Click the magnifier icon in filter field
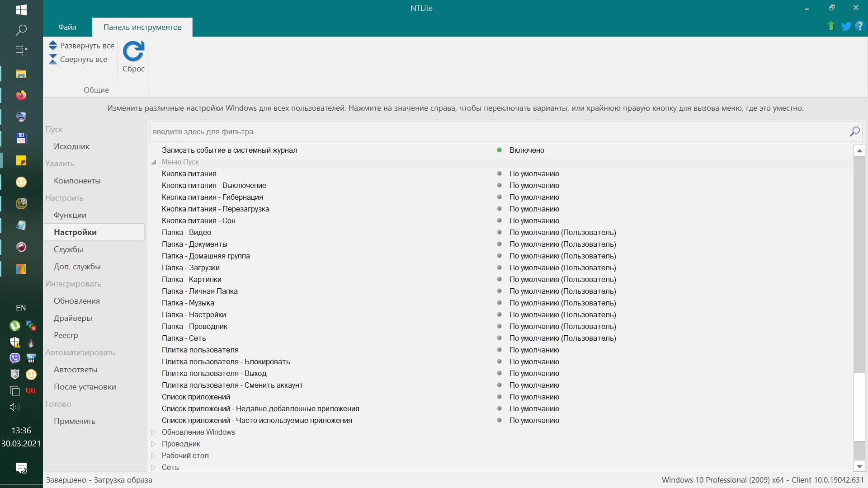 (854, 131)
